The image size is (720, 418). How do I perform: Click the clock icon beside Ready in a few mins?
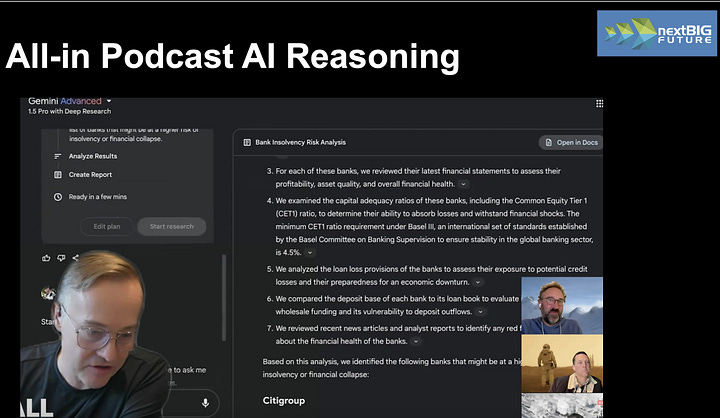coord(58,197)
